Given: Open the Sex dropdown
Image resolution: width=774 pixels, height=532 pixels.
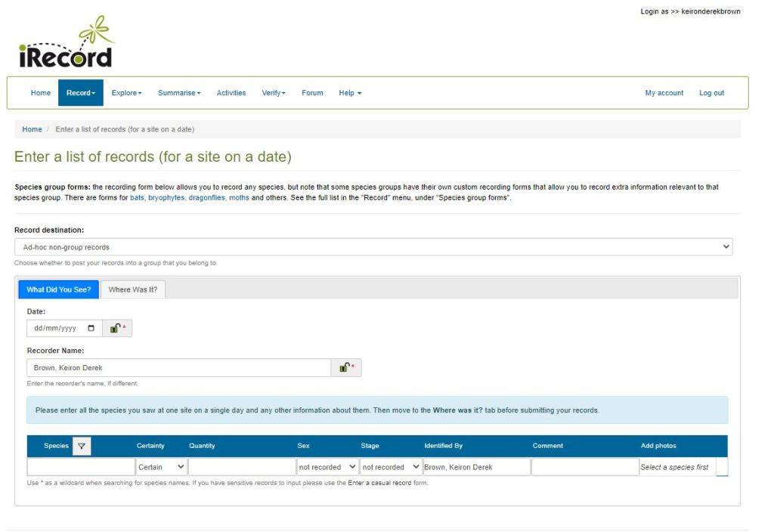Looking at the screenshot, I should (x=327, y=467).
